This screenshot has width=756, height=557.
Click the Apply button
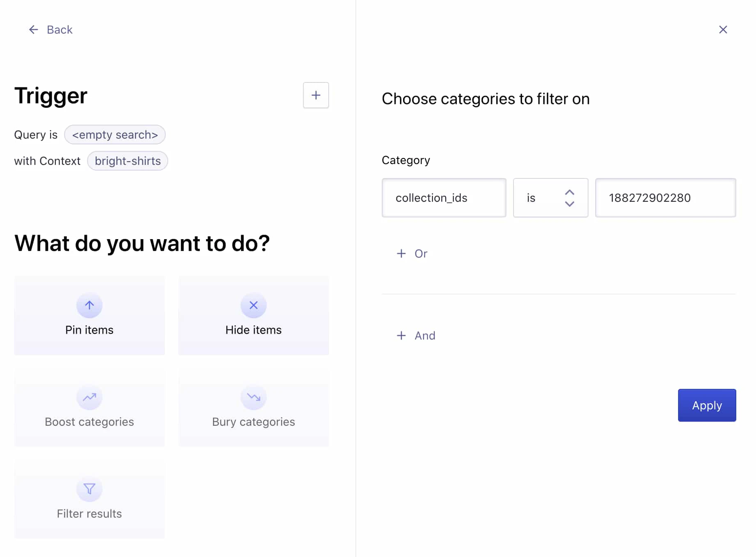pyautogui.click(x=707, y=405)
